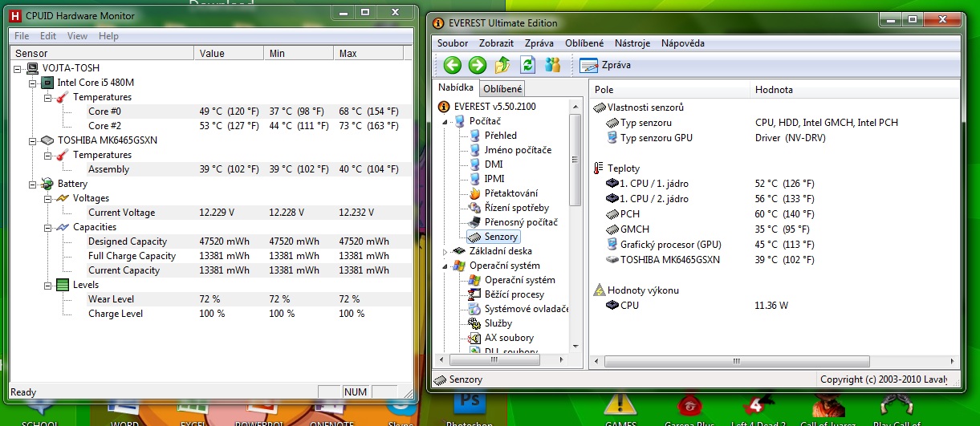Click the 11.36 W CPU power value

(772, 306)
